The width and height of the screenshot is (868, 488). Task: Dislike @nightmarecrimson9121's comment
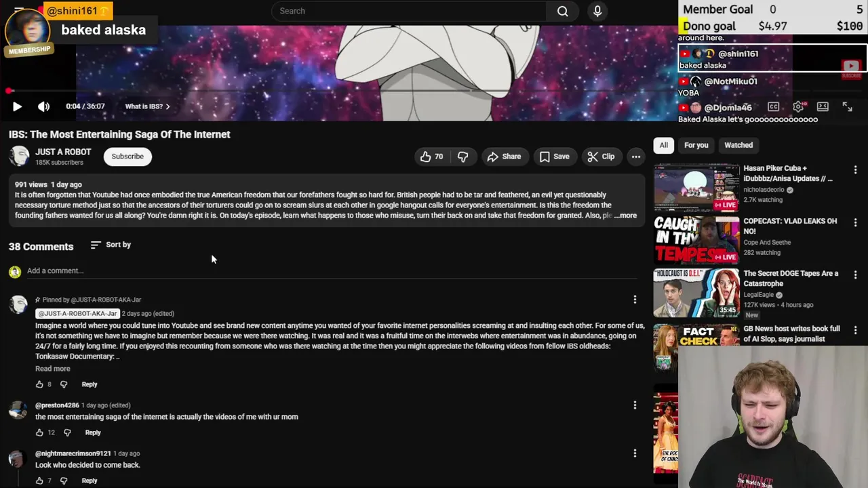[x=64, y=481]
